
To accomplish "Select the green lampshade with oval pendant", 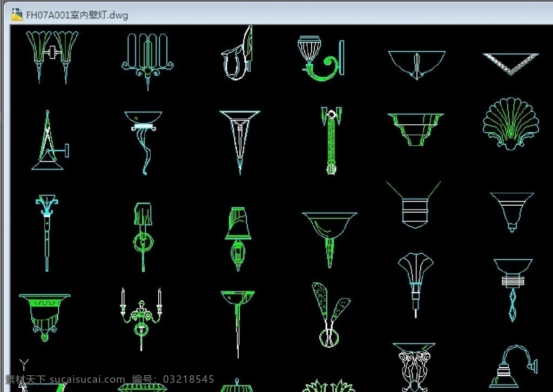I will 238,239.
